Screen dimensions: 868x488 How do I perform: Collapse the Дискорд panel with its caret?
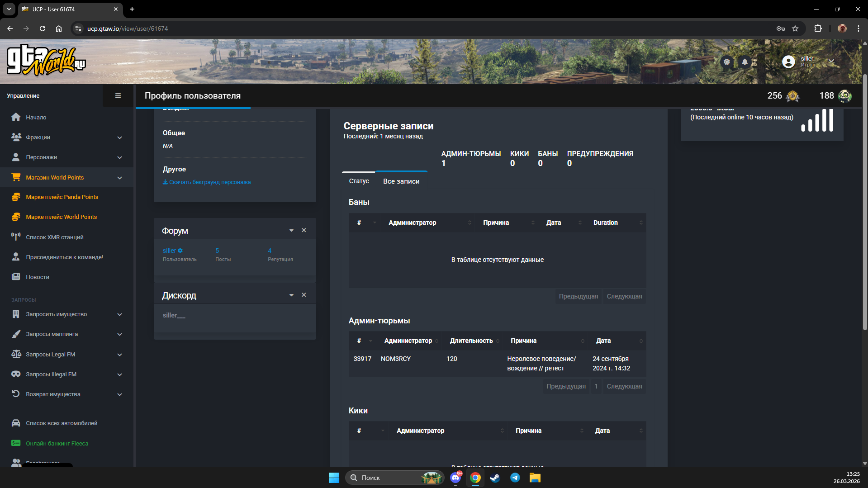point(291,295)
